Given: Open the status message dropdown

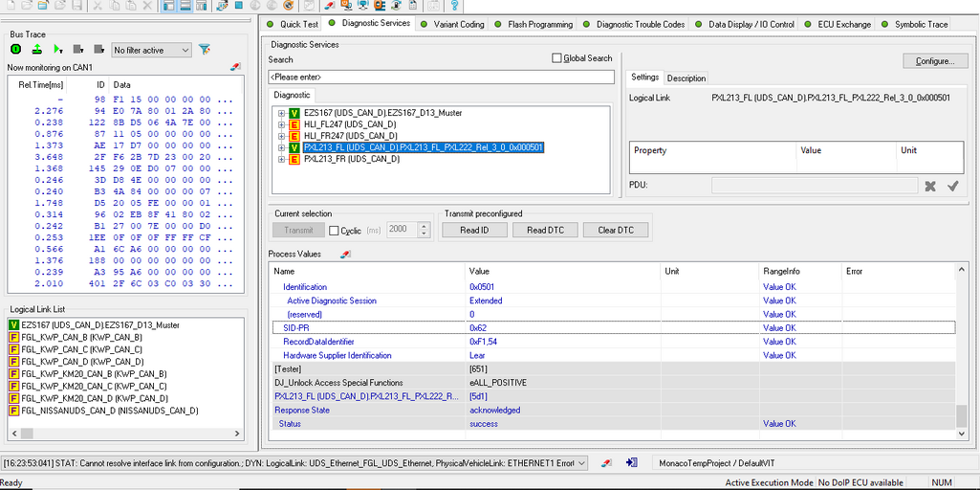Looking at the screenshot, I should (x=581, y=463).
